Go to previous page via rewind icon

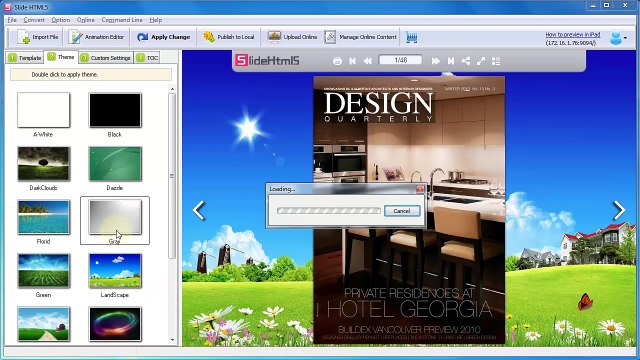coord(368,61)
